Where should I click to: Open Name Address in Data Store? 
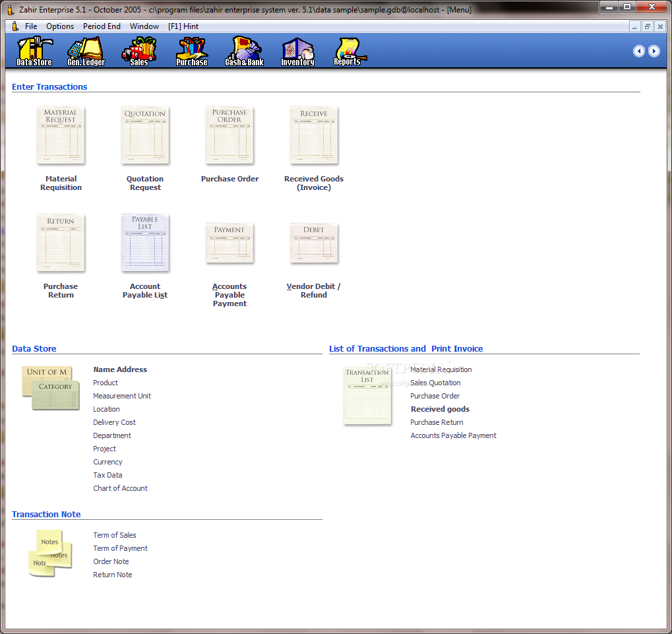click(120, 369)
